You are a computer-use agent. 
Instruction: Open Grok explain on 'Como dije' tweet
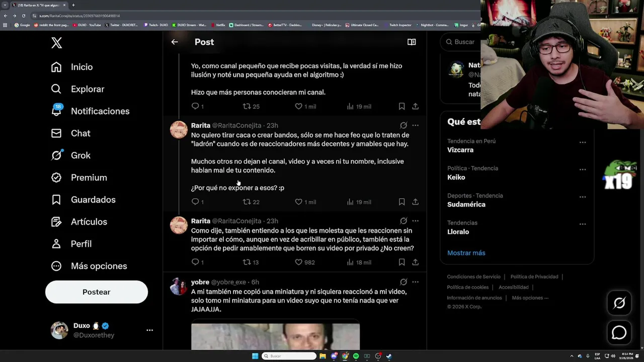(x=404, y=221)
